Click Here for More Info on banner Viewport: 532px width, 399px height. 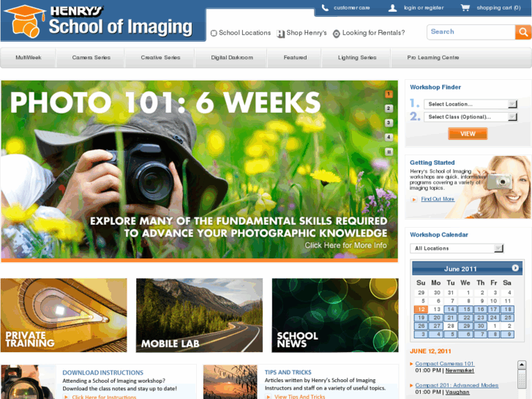pos(345,245)
